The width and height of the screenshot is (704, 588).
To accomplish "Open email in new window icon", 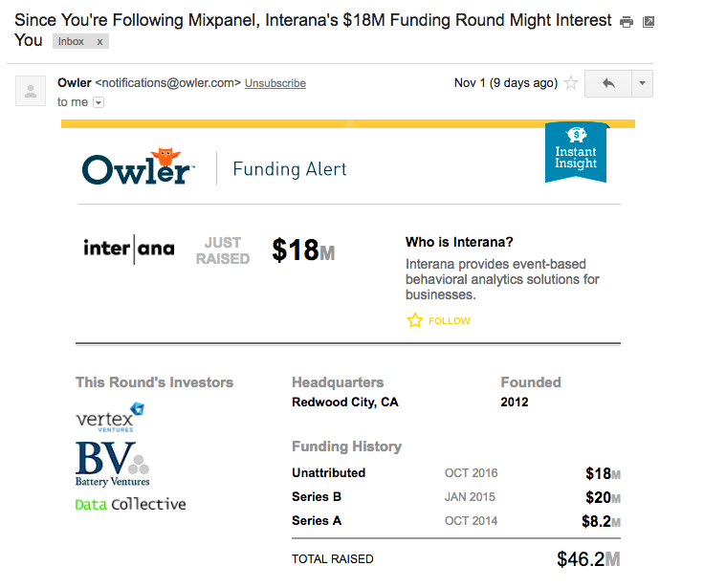I will (649, 22).
